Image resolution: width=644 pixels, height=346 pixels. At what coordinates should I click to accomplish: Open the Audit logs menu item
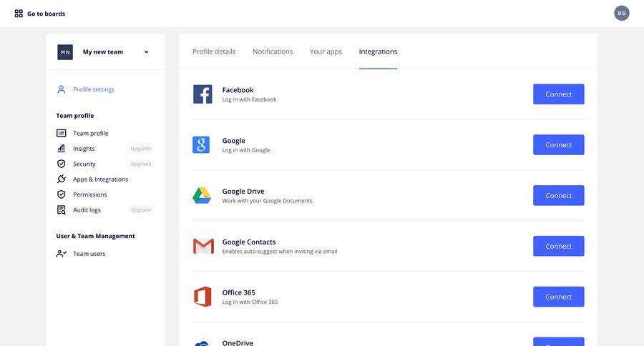tap(87, 209)
